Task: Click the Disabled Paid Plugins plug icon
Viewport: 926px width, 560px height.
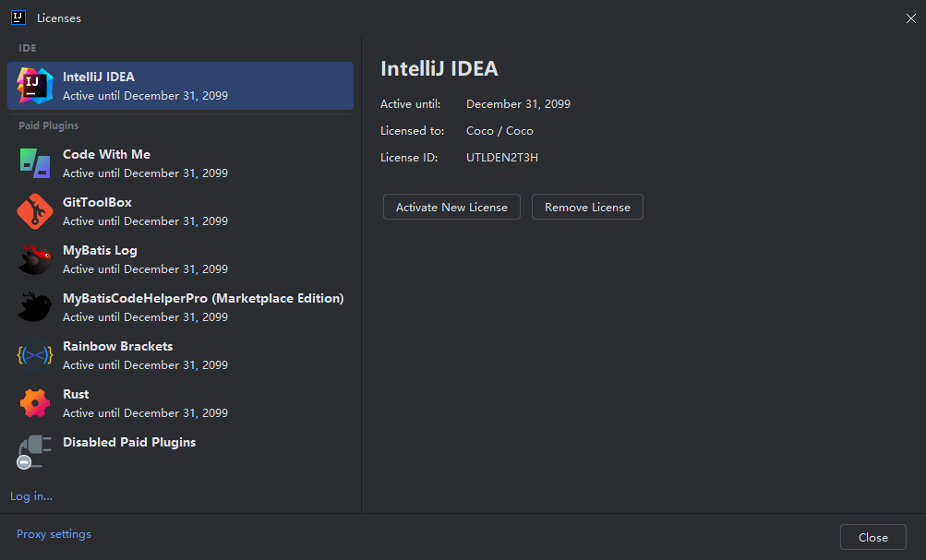Action: point(33,452)
